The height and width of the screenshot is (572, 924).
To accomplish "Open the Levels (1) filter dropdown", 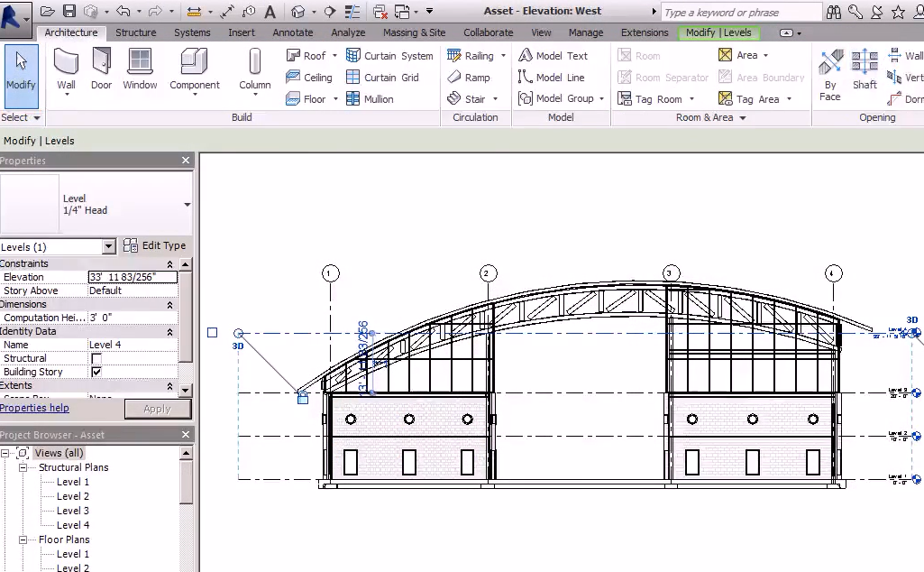I will (108, 246).
